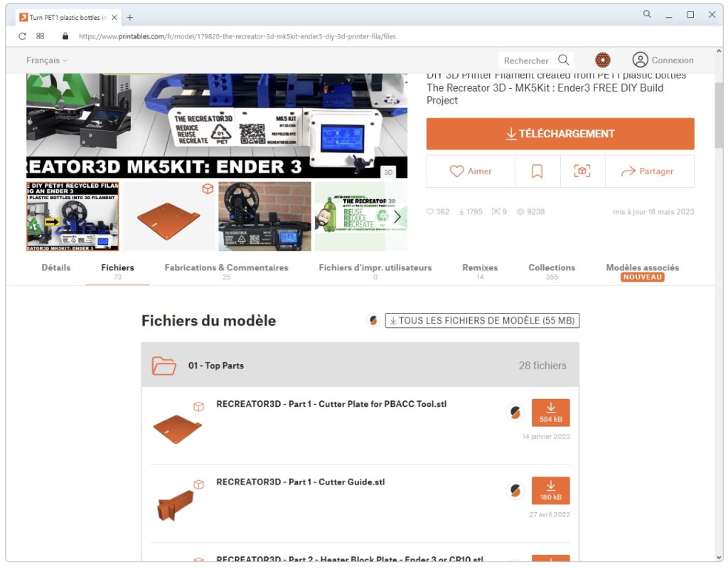Open the Connexion user account icon

pyautogui.click(x=640, y=60)
